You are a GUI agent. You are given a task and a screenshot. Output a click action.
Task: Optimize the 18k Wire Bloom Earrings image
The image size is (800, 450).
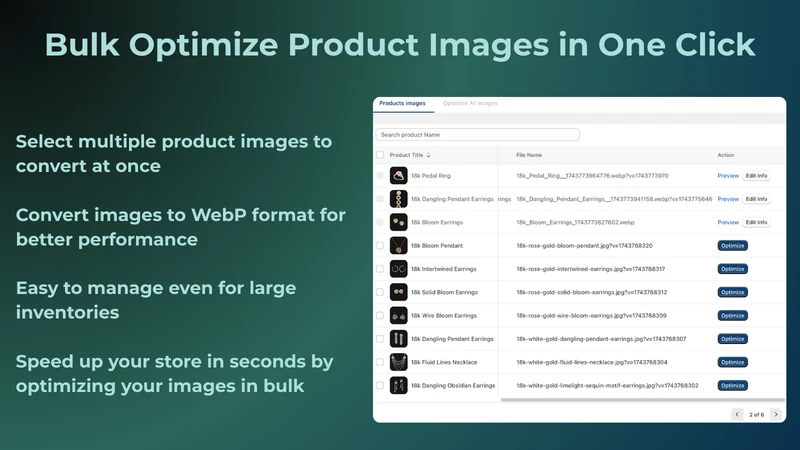coord(733,316)
